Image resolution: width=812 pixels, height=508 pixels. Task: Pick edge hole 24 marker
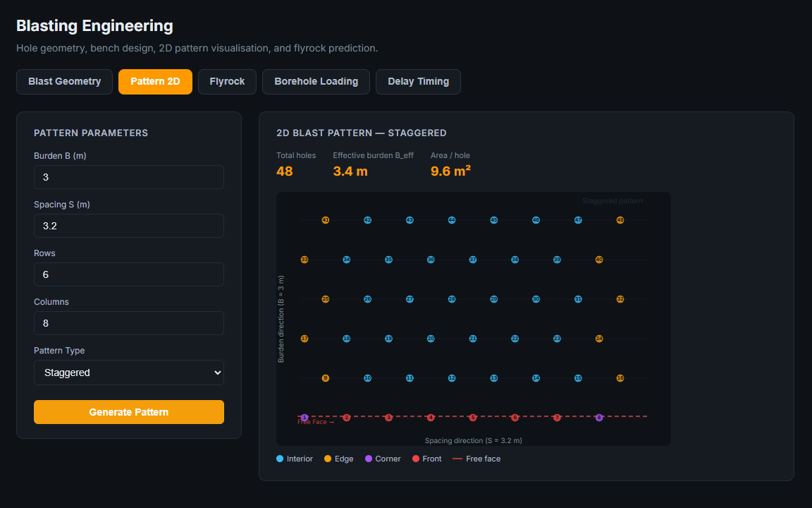coord(599,339)
